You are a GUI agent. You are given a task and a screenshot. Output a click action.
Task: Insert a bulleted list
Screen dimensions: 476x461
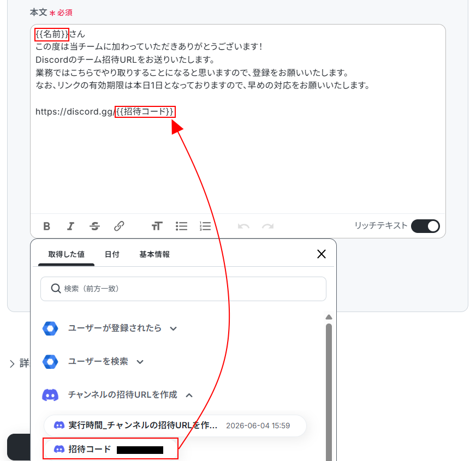click(x=181, y=226)
